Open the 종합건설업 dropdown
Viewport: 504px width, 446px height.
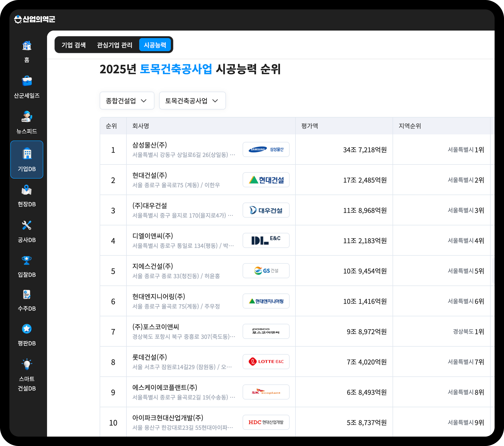(127, 101)
